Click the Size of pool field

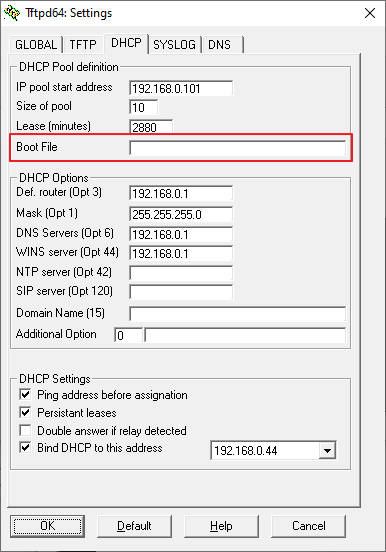pos(144,107)
